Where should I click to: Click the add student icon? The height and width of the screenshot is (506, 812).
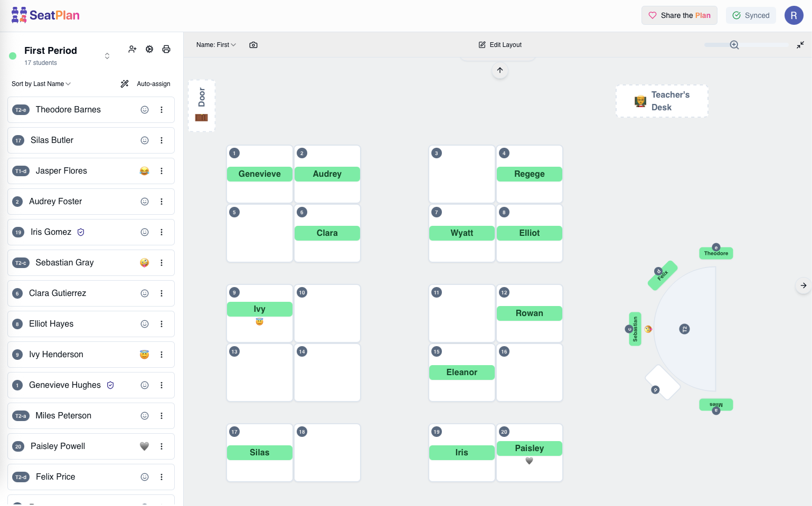pos(133,49)
